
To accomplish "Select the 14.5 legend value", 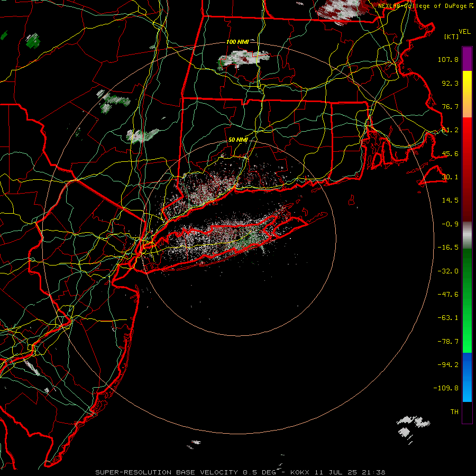I will click(450, 200).
